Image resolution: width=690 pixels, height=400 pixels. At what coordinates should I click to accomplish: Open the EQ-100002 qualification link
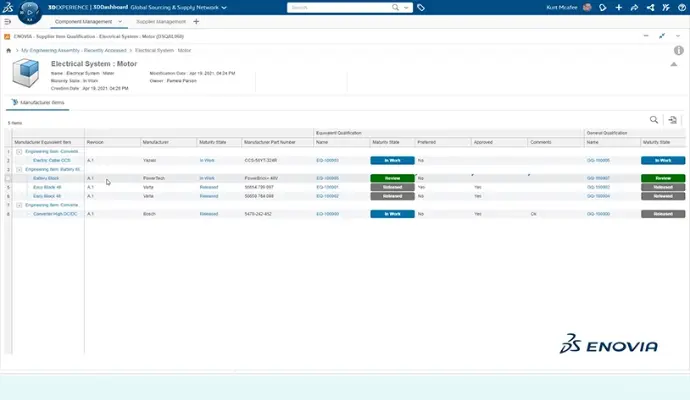click(327, 196)
